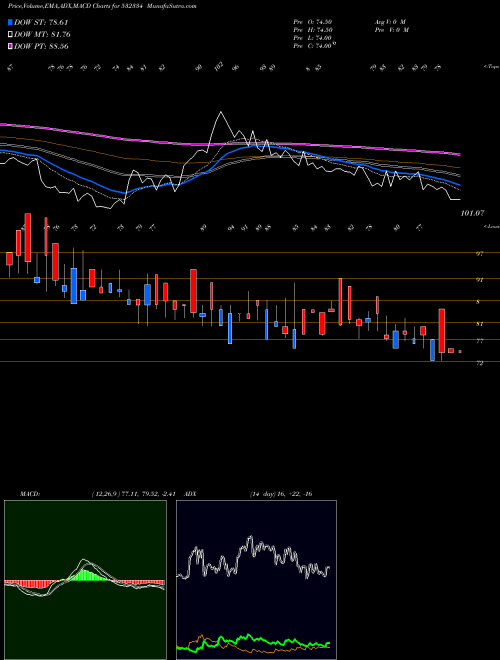
Task: Click the 'Pre V: 0 M' volume text
Action: pos(391,30)
